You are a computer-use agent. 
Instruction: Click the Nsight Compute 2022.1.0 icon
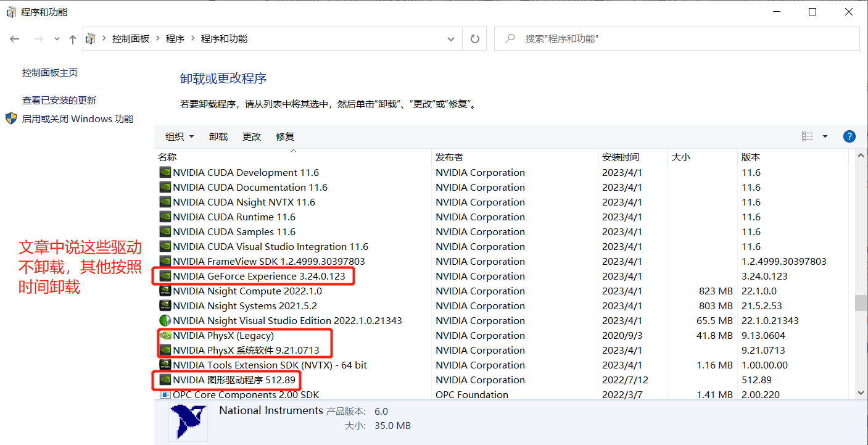click(x=165, y=291)
